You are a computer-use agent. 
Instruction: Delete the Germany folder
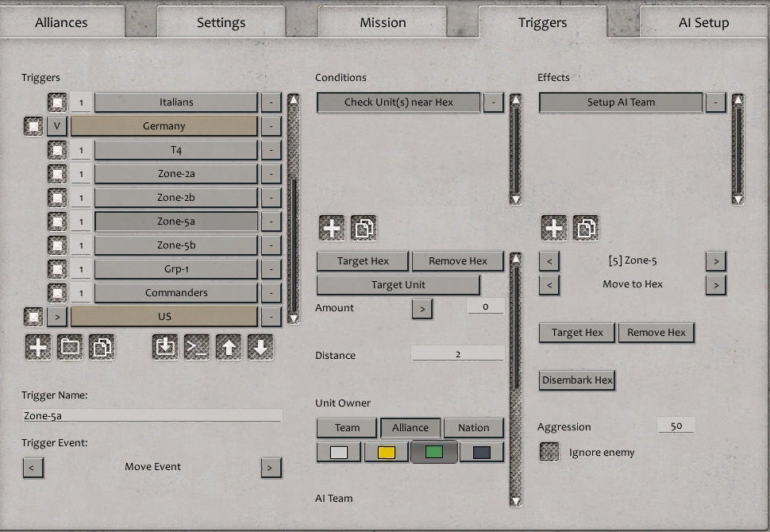271,126
